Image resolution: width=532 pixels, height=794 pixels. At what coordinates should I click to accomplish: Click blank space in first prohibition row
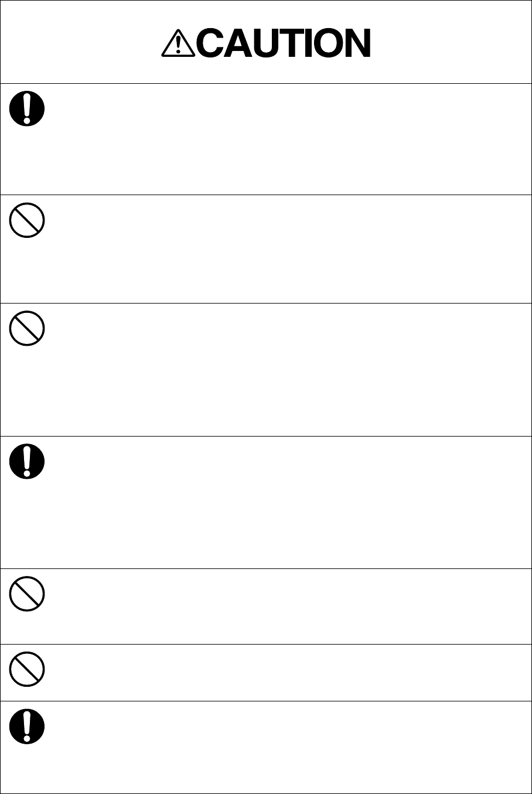[287, 249]
